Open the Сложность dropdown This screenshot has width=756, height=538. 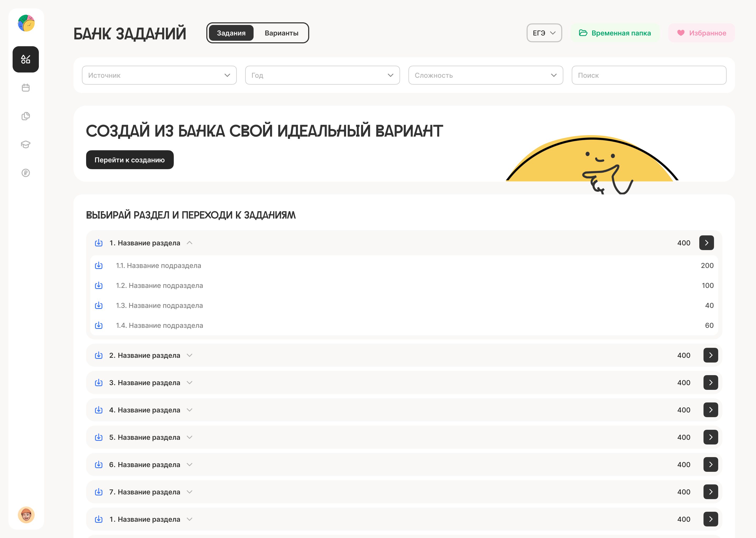(x=485, y=75)
